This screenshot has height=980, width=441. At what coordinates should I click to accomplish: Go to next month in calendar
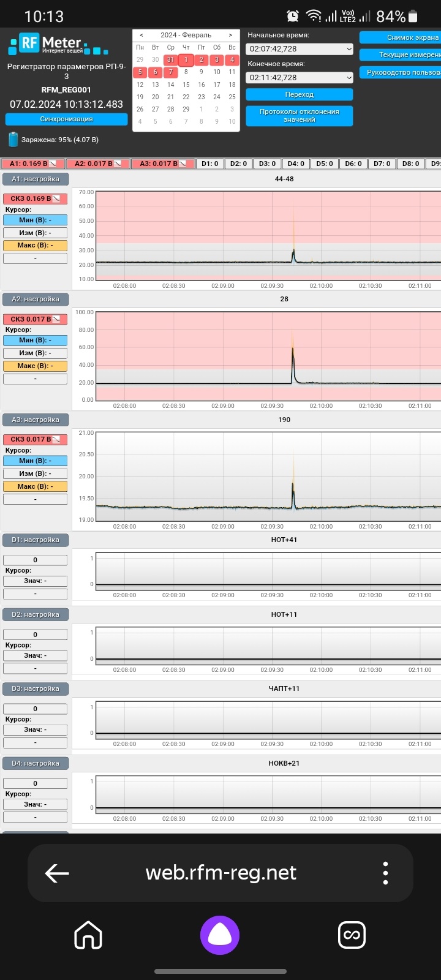pos(230,35)
